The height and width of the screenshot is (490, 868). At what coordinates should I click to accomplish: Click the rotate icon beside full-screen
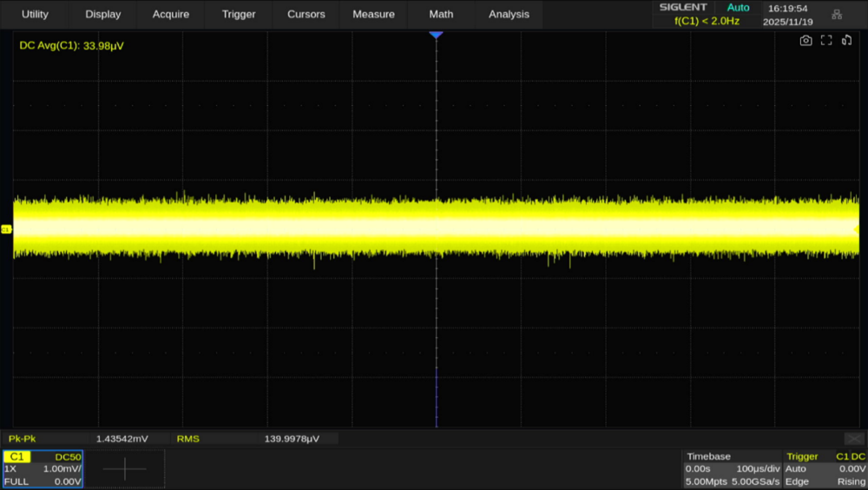(847, 40)
